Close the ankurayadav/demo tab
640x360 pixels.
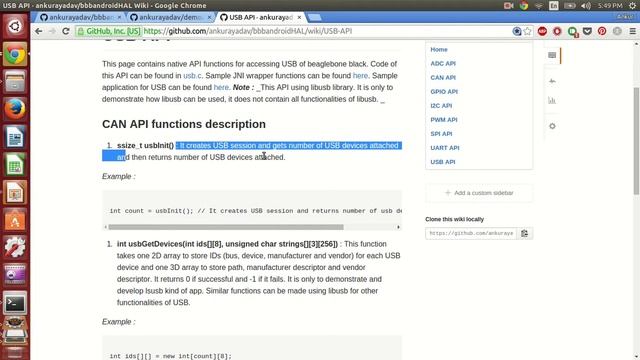tap(209, 17)
